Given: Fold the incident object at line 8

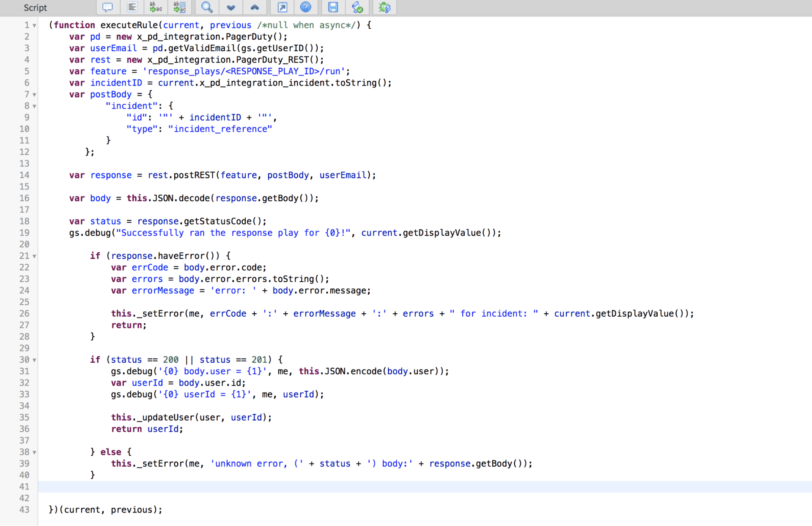Looking at the screenshot, I should 35,106.
